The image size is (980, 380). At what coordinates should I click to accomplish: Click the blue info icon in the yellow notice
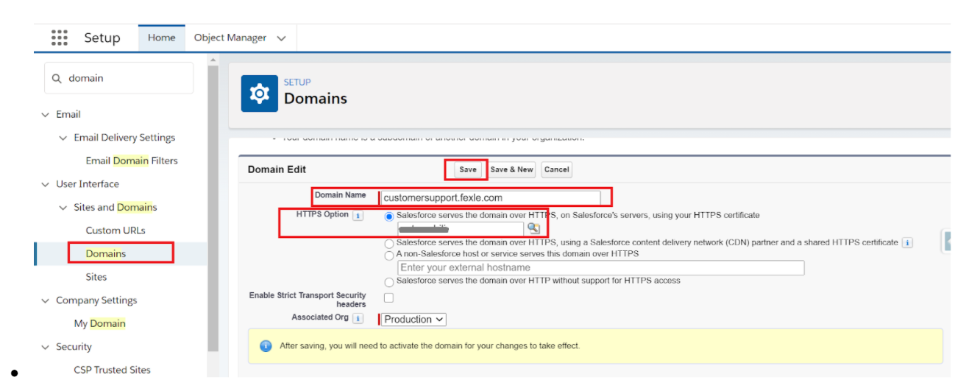(266, 345)
